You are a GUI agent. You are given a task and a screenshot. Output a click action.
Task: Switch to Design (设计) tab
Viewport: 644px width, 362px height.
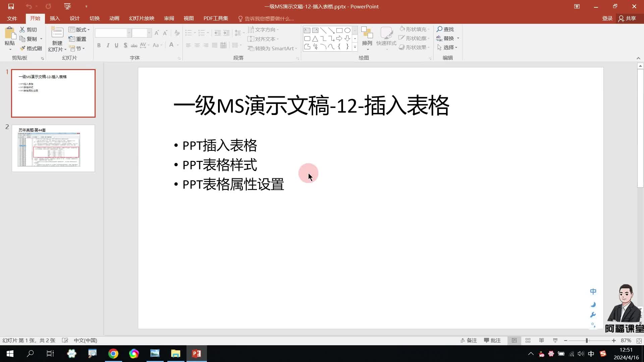coord(74,18)
